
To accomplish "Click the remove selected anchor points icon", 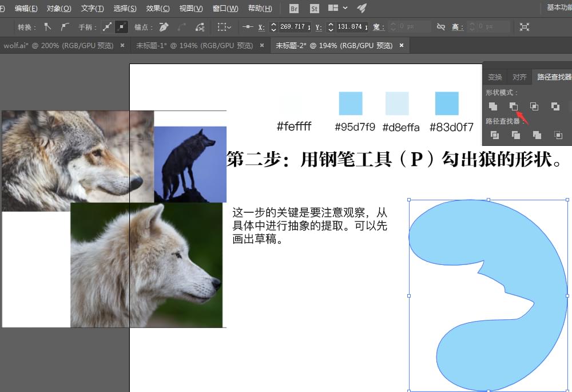I will tap(164, 27).
